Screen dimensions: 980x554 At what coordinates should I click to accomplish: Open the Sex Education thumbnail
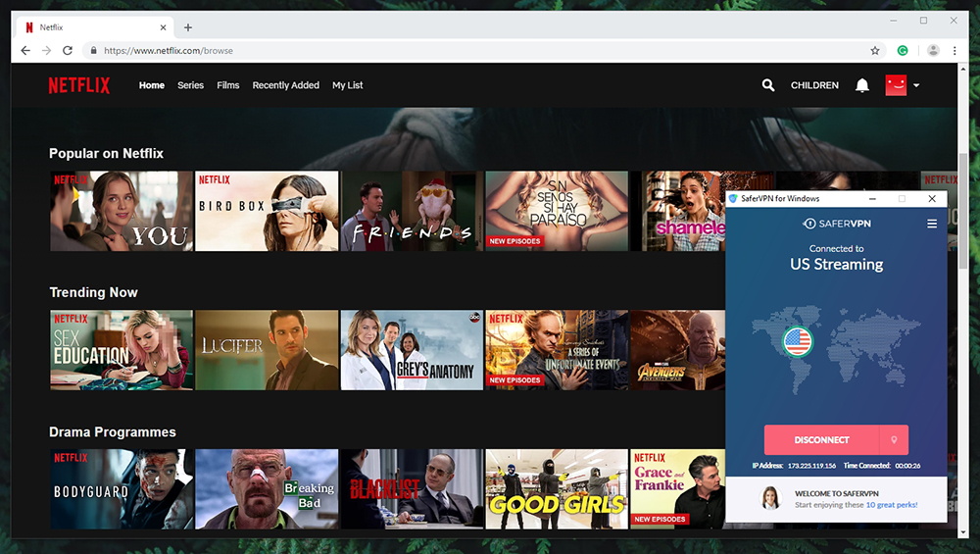click(x=122, y=350)
